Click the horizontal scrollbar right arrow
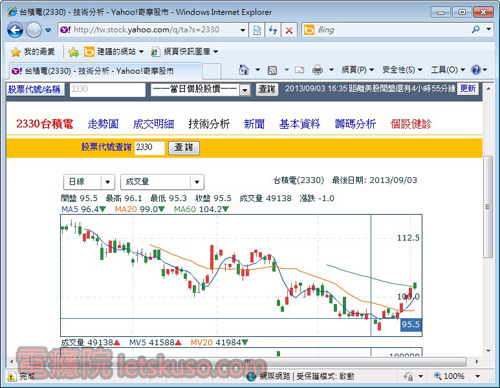This screenshot has height=388, width=500. 477,362
